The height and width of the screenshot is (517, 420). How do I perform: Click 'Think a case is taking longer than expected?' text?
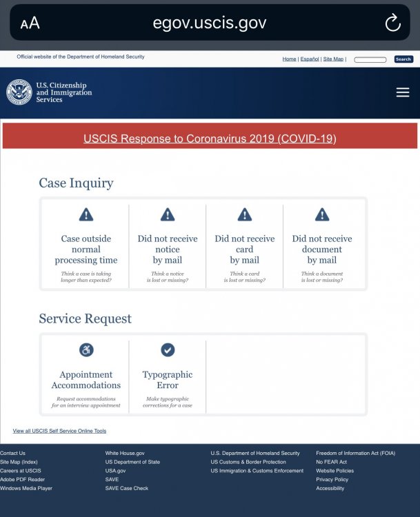[86, 277]
